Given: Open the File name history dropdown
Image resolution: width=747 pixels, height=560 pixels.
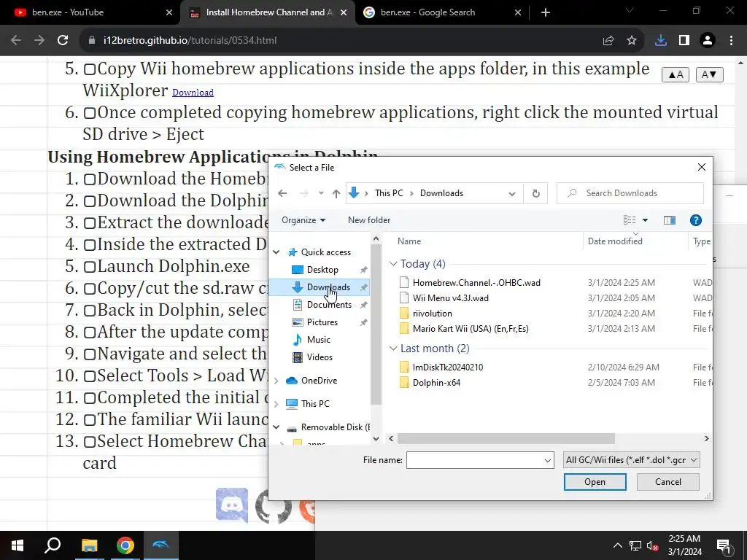Looking at the screenshot, I should [547, 461].
